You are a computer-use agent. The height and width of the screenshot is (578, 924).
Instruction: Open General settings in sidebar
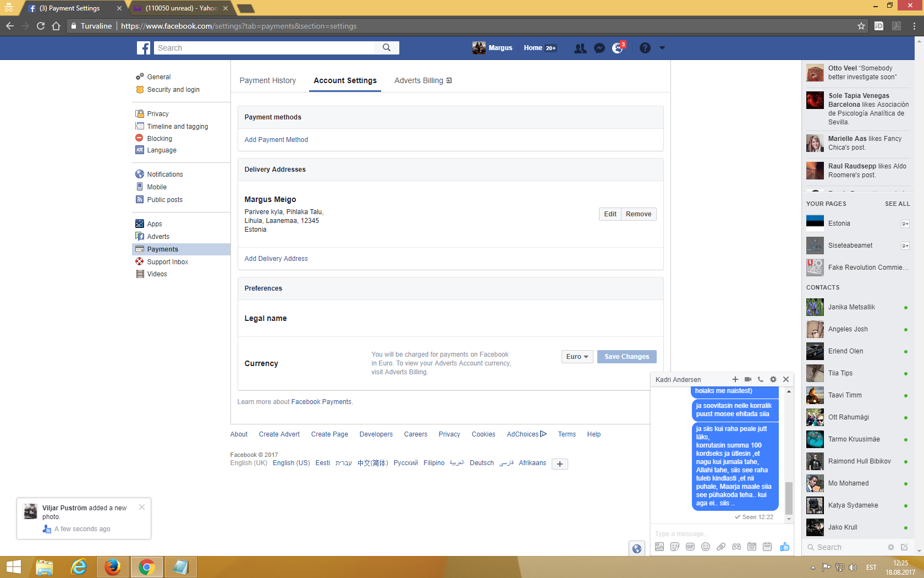point(159,77)
